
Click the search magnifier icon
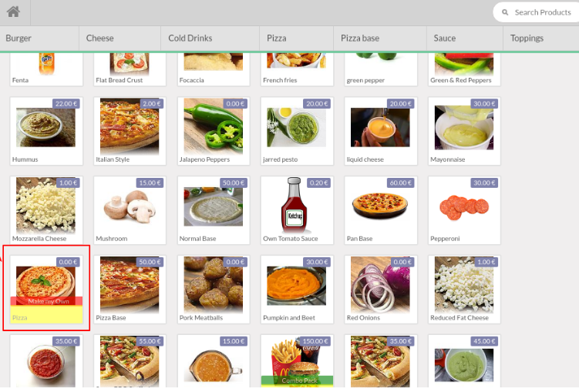pos(505,12)
